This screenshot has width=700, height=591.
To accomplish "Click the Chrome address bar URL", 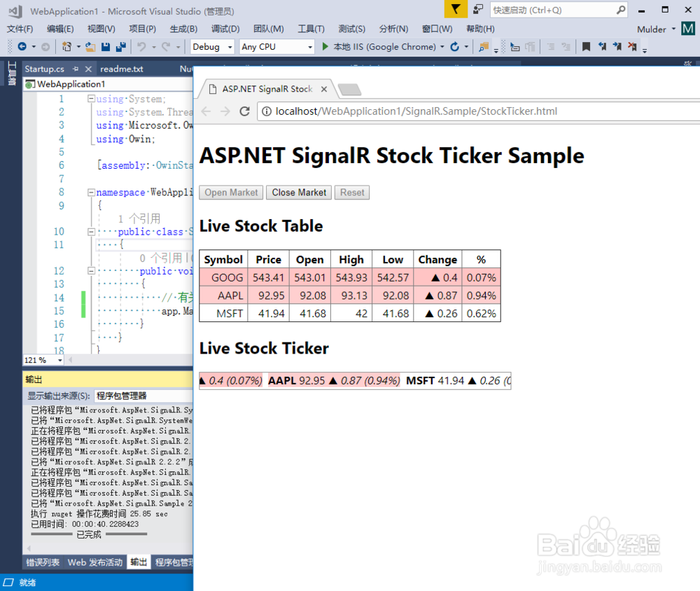I will (416, 111).
